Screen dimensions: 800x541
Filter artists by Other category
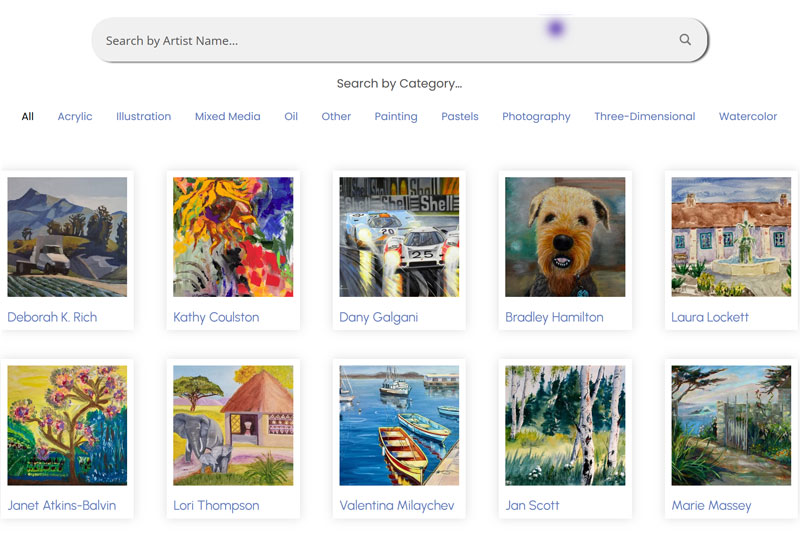336,116
